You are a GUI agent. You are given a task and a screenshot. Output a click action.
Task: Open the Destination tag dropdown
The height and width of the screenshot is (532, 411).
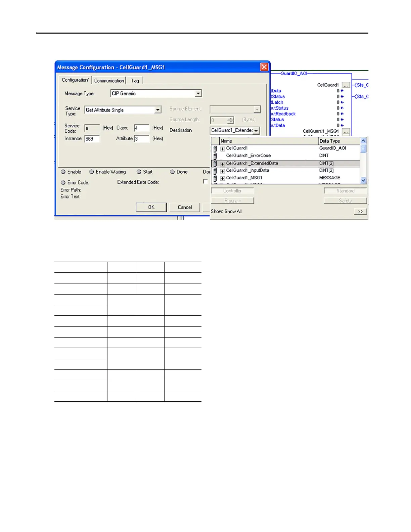click(x=256, y=131)
